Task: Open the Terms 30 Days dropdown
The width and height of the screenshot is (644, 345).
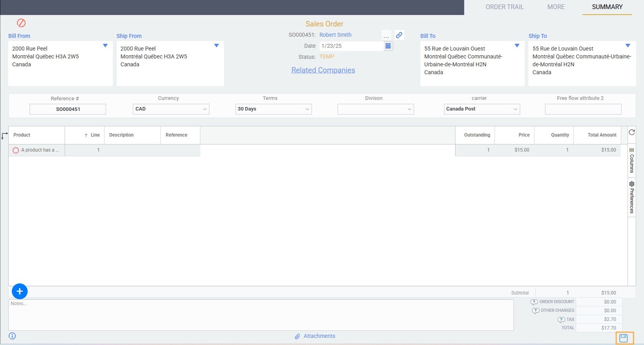Action: [273, 109]
